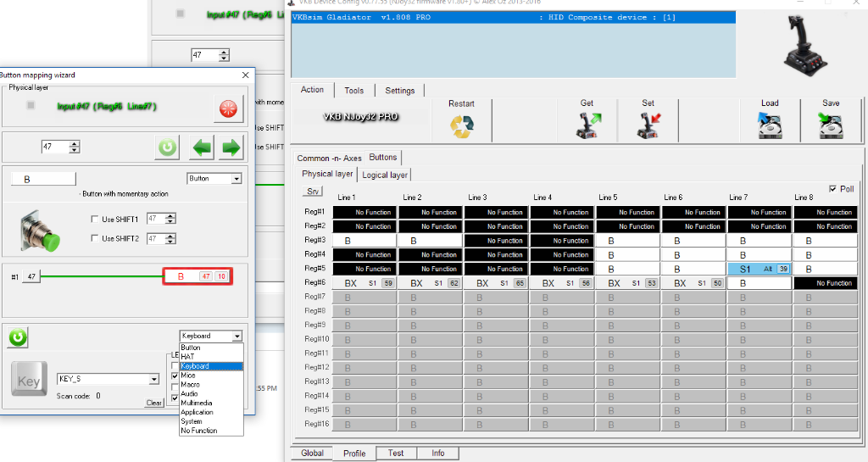Select BX S1 56 cell in Reg#6
Screen dimensions: 868x462
(563, 283)
